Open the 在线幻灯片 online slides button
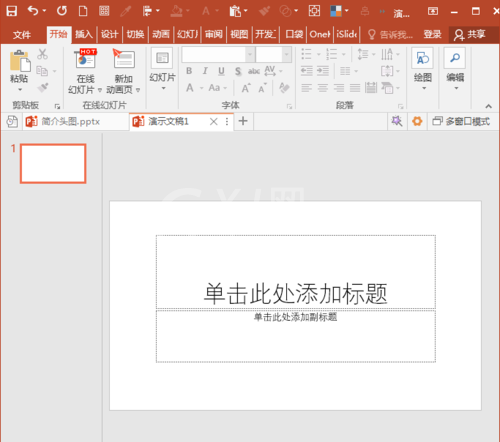 click(85, 72)
